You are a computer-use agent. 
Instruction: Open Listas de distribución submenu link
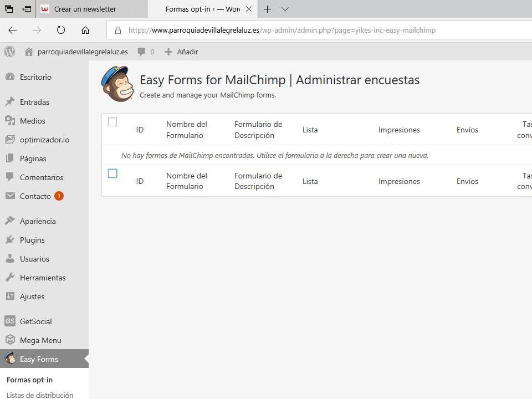40,395
